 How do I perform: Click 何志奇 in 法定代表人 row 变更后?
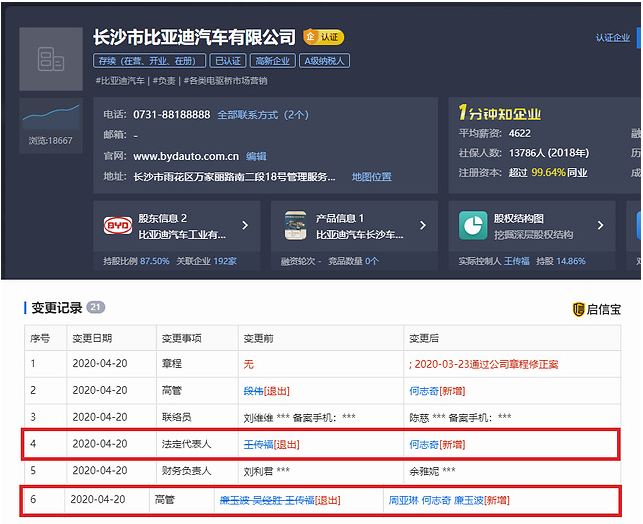[424, 444]
